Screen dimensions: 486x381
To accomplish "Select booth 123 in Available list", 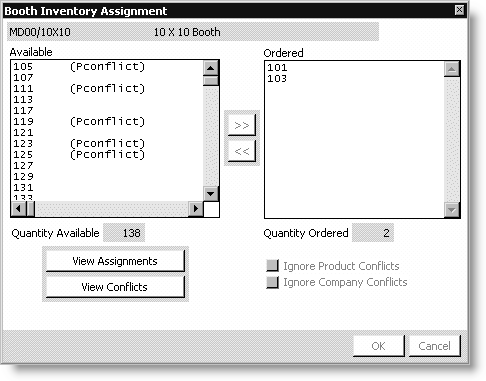I will [107, 143].
